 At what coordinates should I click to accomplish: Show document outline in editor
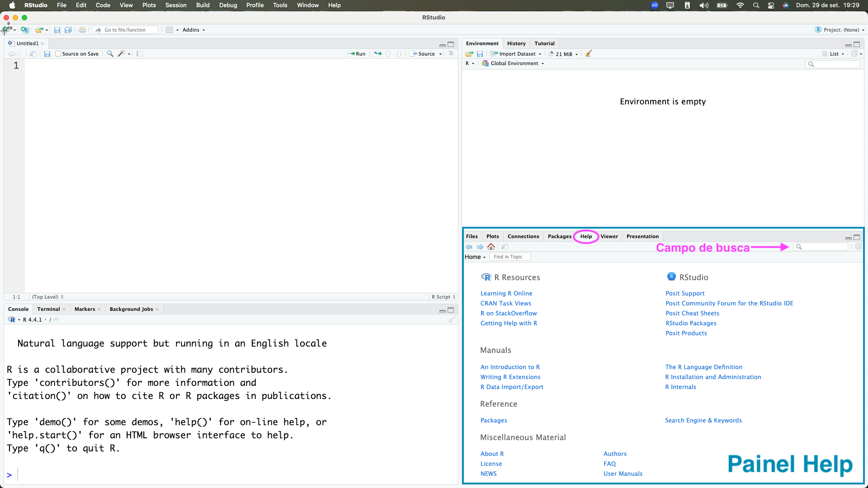[451, 54]
